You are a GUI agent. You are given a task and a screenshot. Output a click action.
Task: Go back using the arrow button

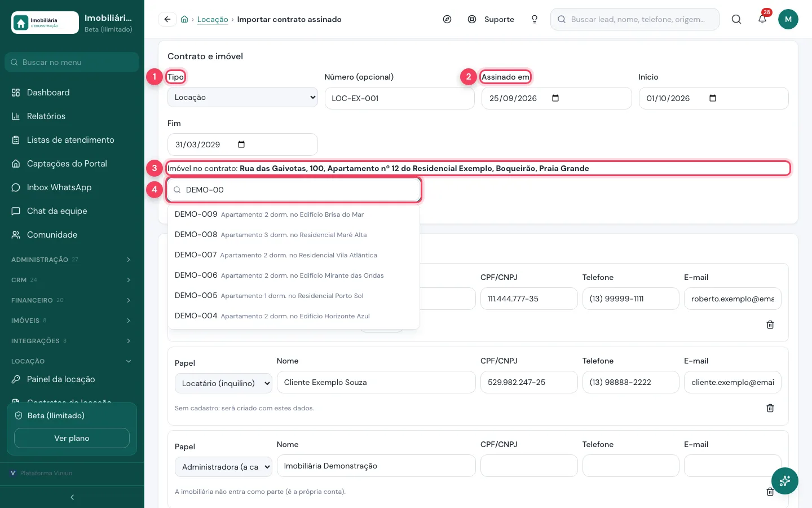pyautogui.click(x=167, y=19)
